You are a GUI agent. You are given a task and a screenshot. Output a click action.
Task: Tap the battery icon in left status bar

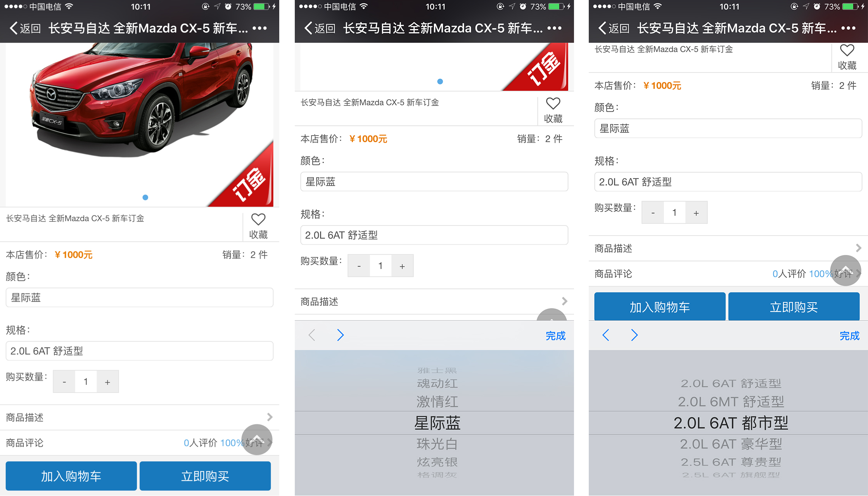[x=262, y=7]
